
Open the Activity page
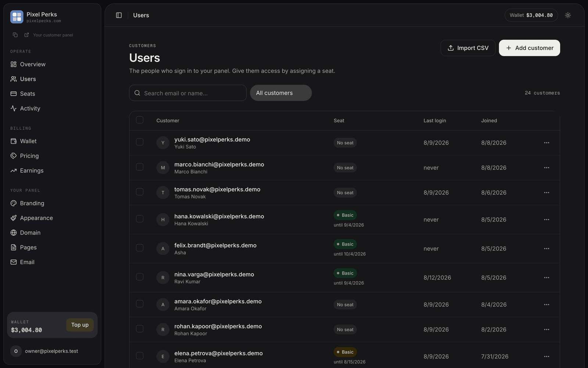pos(52,109)
